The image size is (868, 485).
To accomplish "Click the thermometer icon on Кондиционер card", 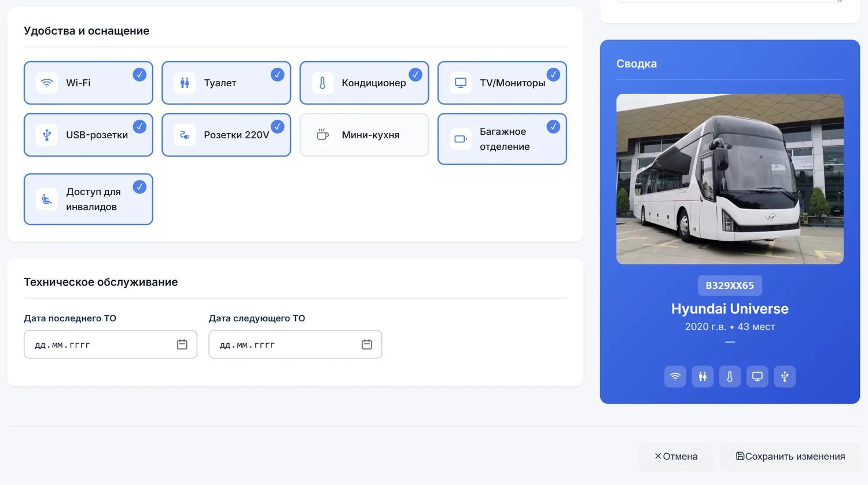I will [x=322, y=83].
